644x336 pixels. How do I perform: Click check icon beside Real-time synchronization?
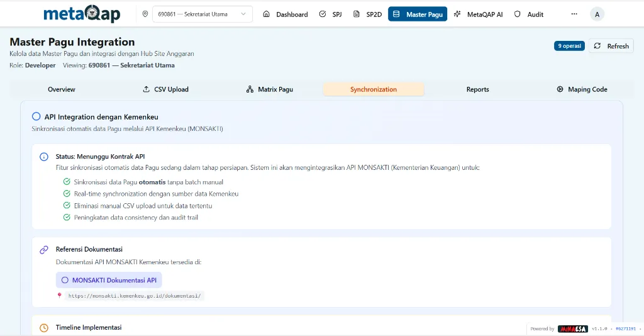[67, 193]
